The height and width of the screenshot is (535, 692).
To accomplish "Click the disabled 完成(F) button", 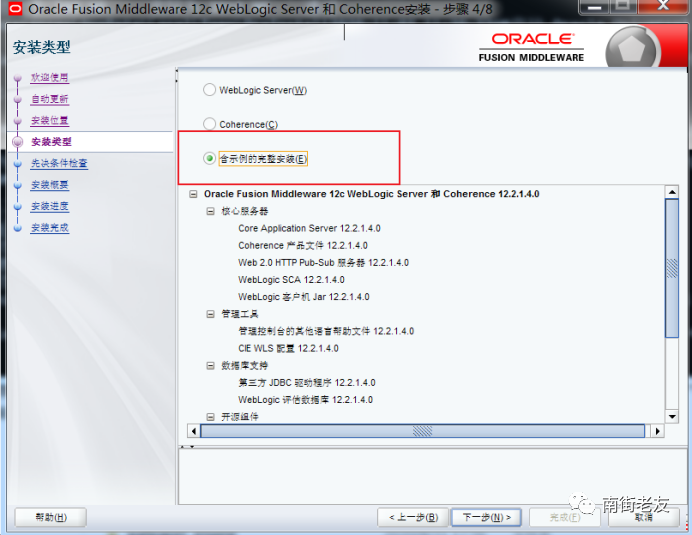I will (x=565, y=517).
